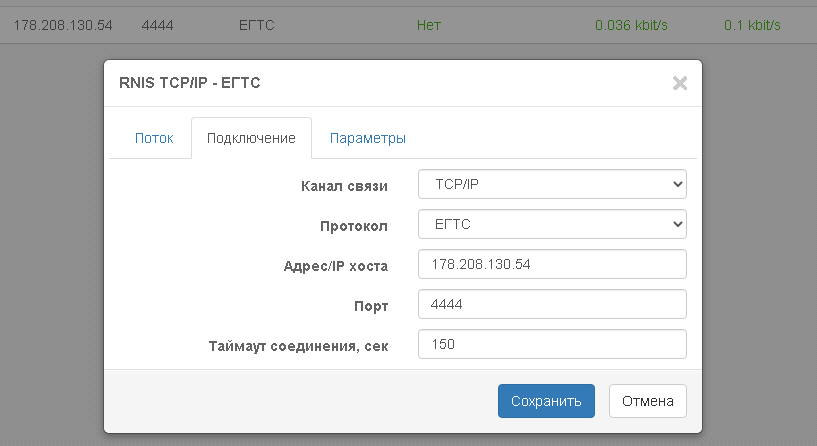Open the Параметры tab
The image size is (817, 446).
pos(367,138)
